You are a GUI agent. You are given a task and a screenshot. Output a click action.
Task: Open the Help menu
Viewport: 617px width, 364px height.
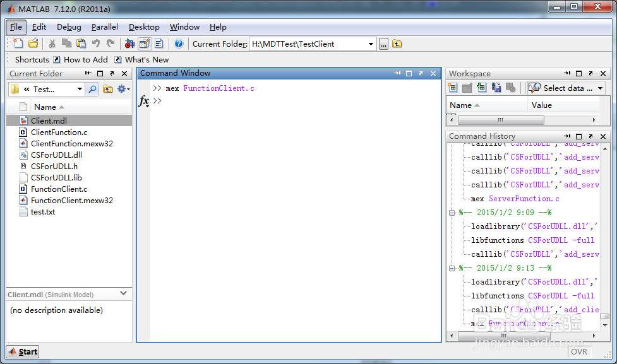(218, 27)
